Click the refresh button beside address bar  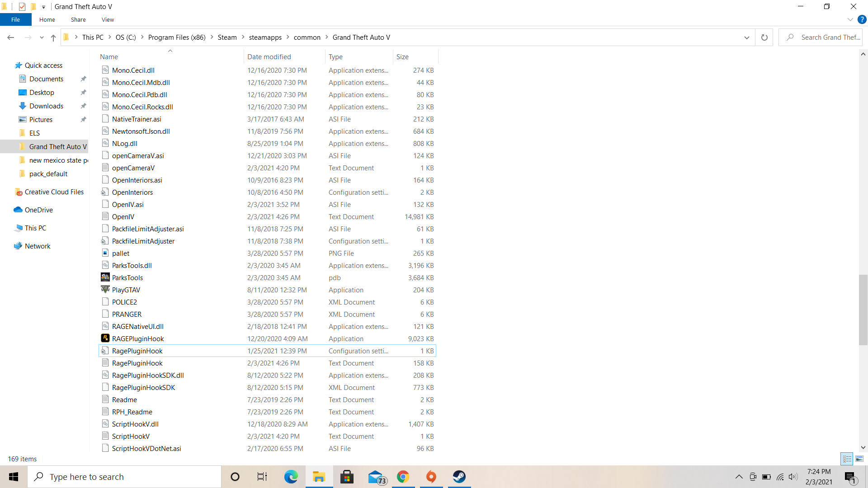point(764,38)
